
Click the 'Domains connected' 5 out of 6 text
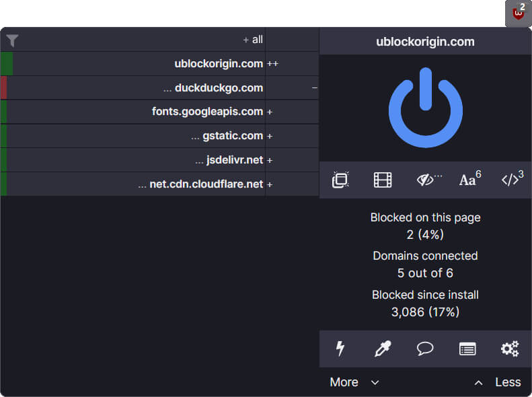coord(426,264)
